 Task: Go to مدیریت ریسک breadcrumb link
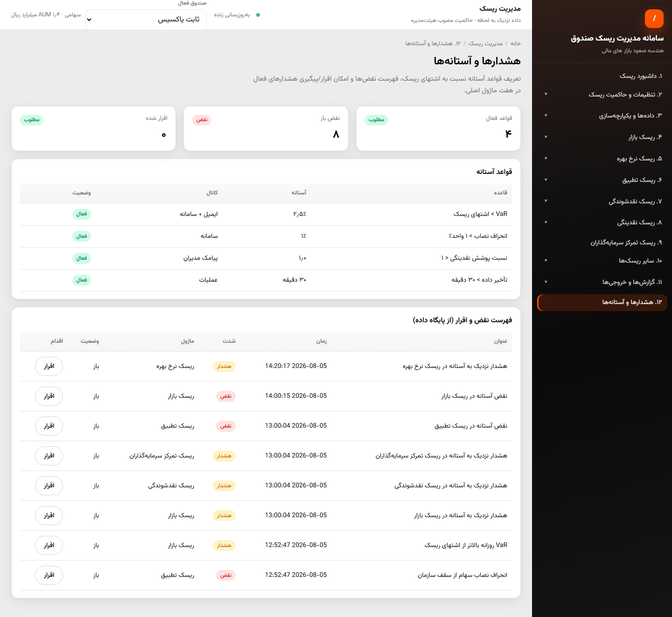[x=485, y=43]
